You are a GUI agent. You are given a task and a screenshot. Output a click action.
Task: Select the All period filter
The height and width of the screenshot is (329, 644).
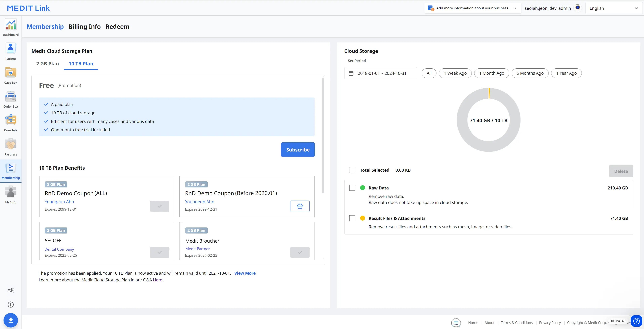coord(429,73)
